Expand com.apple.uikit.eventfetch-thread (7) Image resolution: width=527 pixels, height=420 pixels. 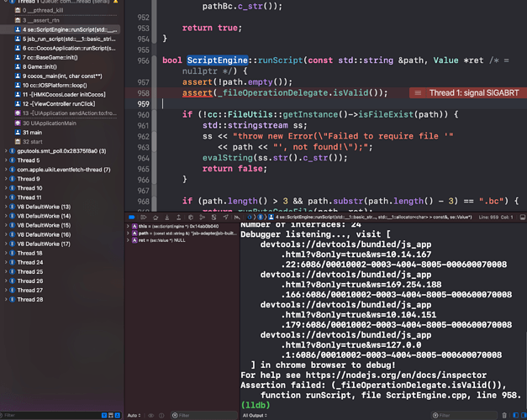(6, 170)
